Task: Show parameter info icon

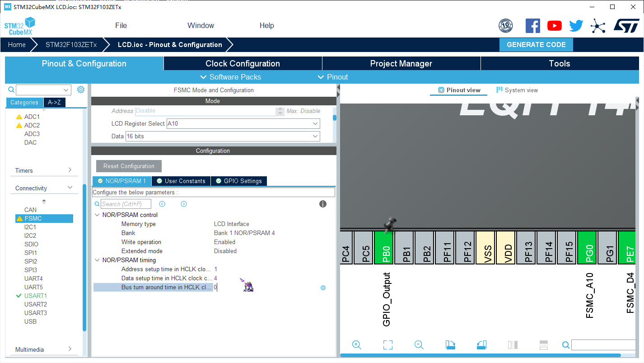Action: (323, 204)
